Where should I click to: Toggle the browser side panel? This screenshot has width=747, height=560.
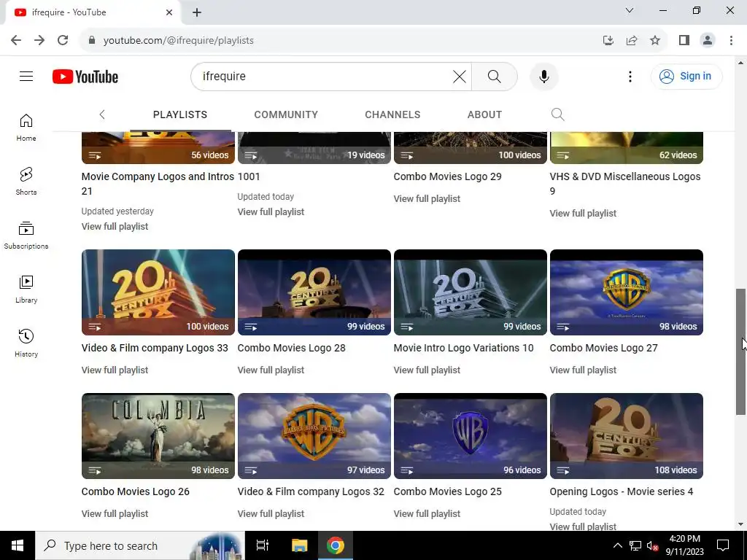(684, 41)
